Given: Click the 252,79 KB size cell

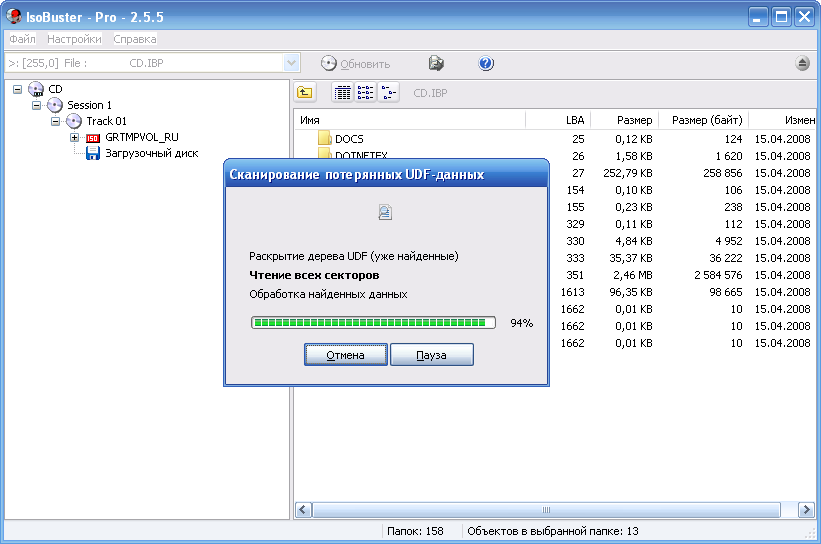Looking at the screenshot, I should (628, 173).
